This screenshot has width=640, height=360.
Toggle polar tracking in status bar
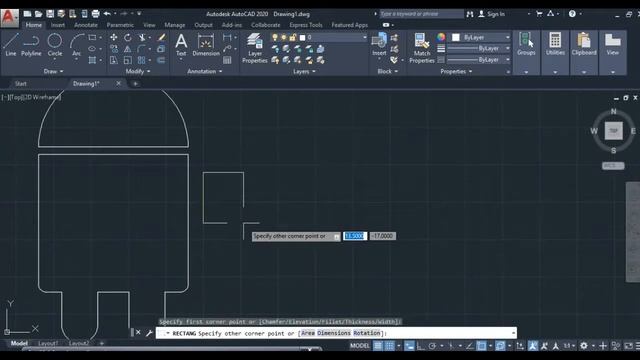click(x=432, y=346)
